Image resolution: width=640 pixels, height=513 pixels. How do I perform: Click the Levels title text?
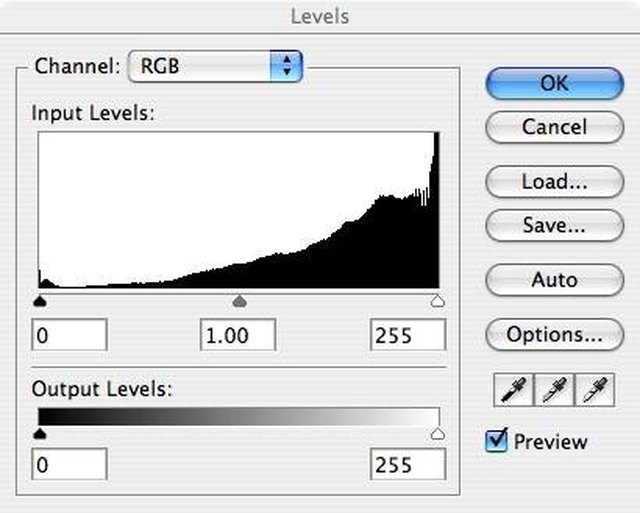point(320,17)
